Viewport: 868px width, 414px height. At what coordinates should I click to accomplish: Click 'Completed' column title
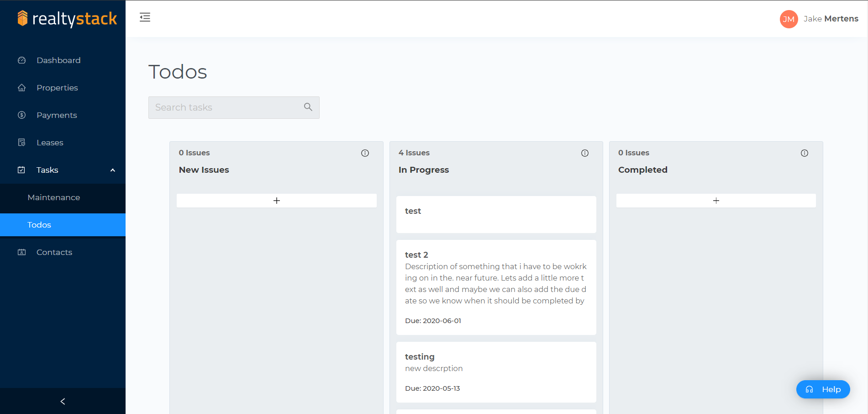(643, 170)
